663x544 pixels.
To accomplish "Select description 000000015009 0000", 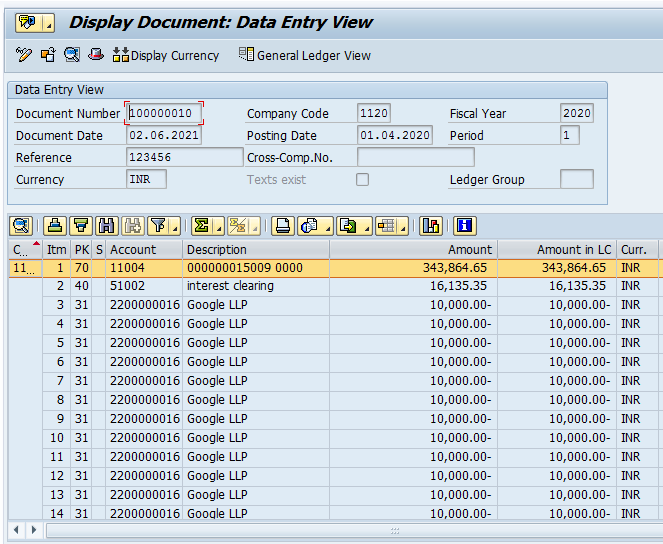I will [x=256, y=268].
